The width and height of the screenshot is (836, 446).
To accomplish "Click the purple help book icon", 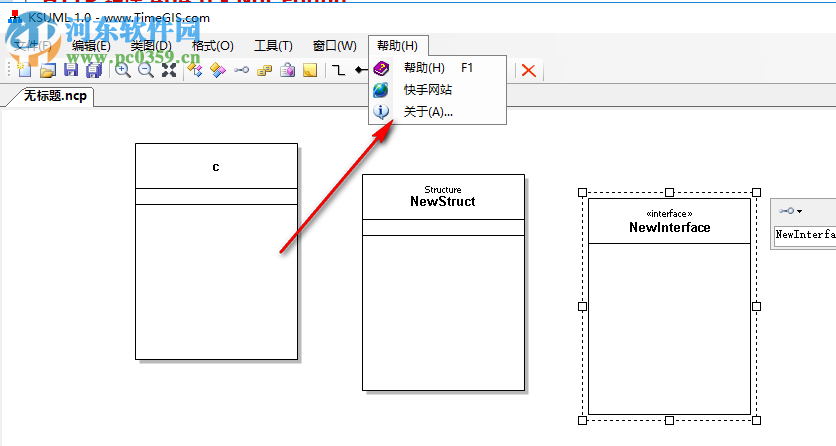I will pos(381,68).
